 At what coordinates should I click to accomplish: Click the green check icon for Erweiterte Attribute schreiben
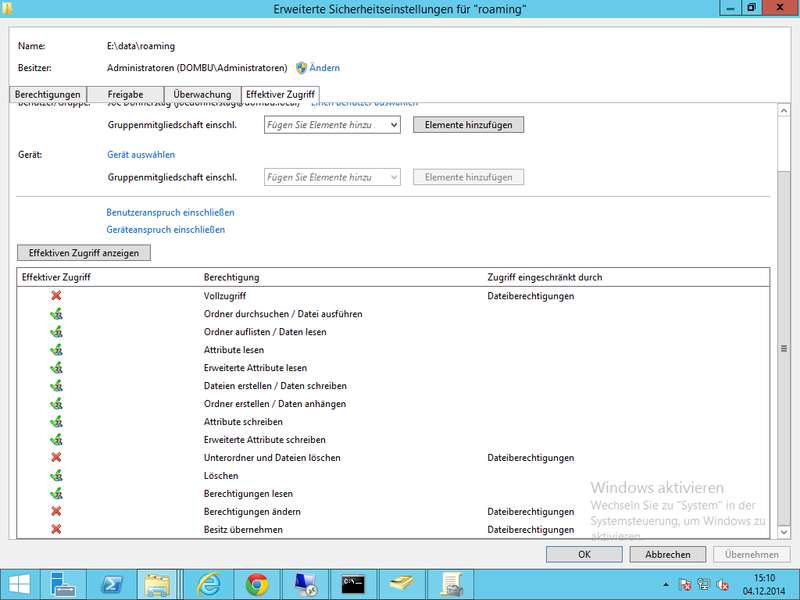click(x=56, y=439)
